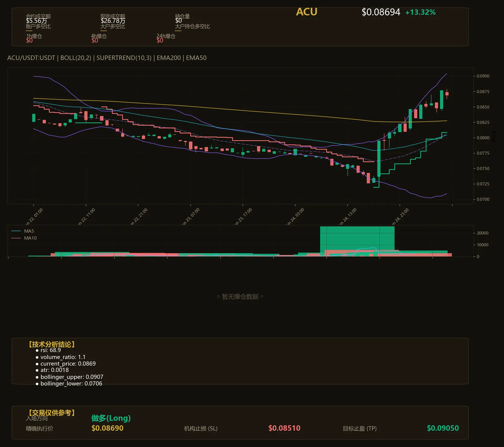Click the 账户多空比 label
The image size is (504, 447).
coord(38,26)
